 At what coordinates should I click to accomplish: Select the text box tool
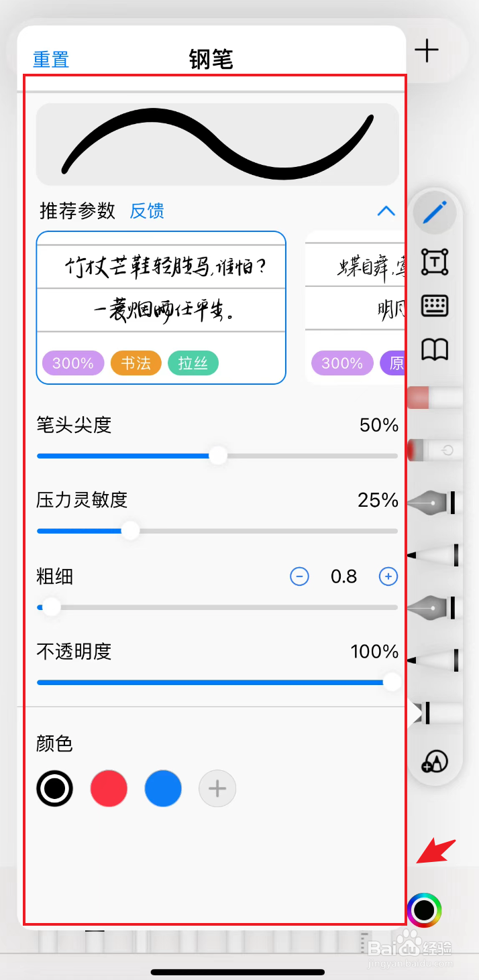[x=435, y=261]
